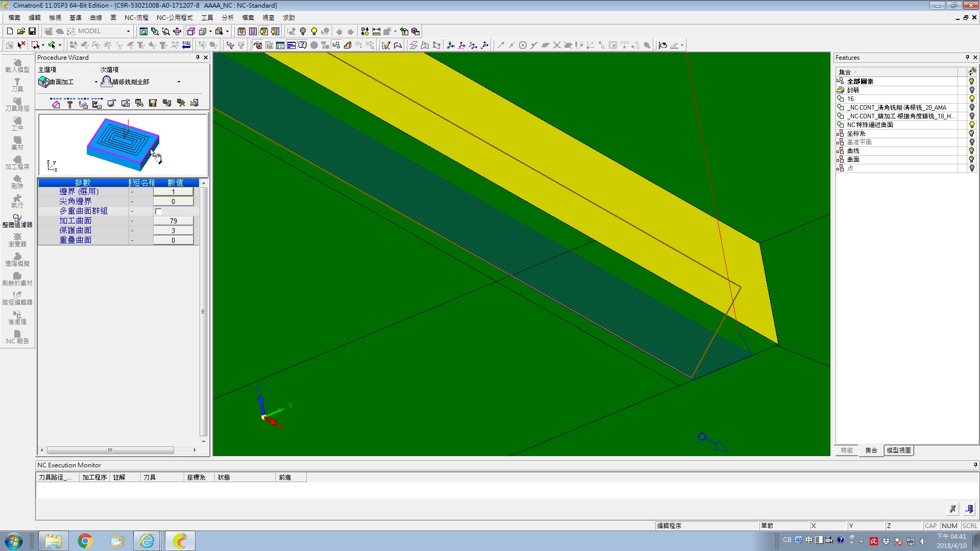This screenshot has width=980, height=551.
Task: Open the dropdown arrow beside render mode cube
Action: tap(210, 31)
